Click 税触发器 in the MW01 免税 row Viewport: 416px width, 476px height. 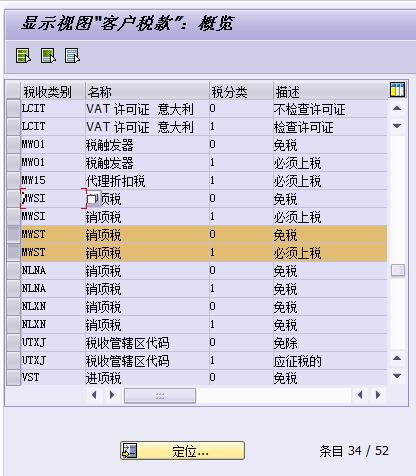(147, 145)
